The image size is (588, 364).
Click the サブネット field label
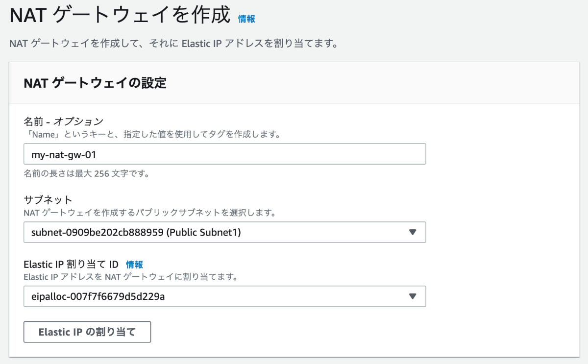[48, 200]
